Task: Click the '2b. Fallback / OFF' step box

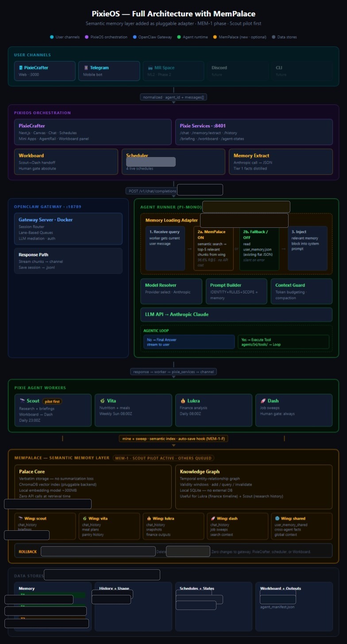Action: [x=259, y=248]
